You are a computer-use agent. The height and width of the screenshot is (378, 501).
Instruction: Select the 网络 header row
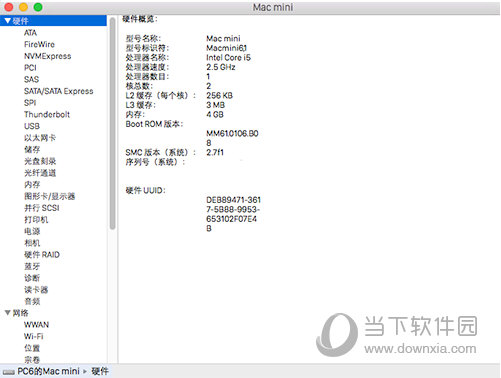click(x=53, y=313)
